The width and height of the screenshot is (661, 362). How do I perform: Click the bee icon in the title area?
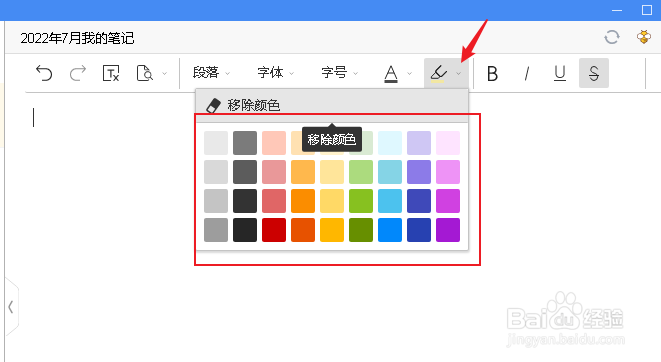coord(644,37)
